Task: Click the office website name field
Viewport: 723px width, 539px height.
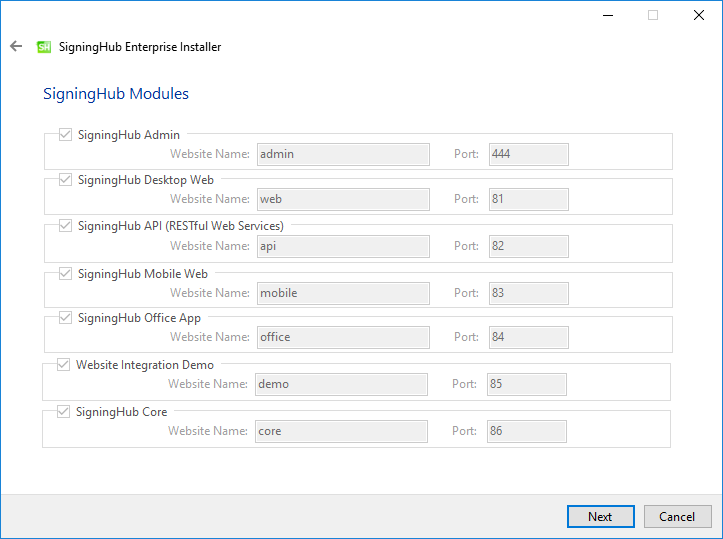Action: (343, 337)
